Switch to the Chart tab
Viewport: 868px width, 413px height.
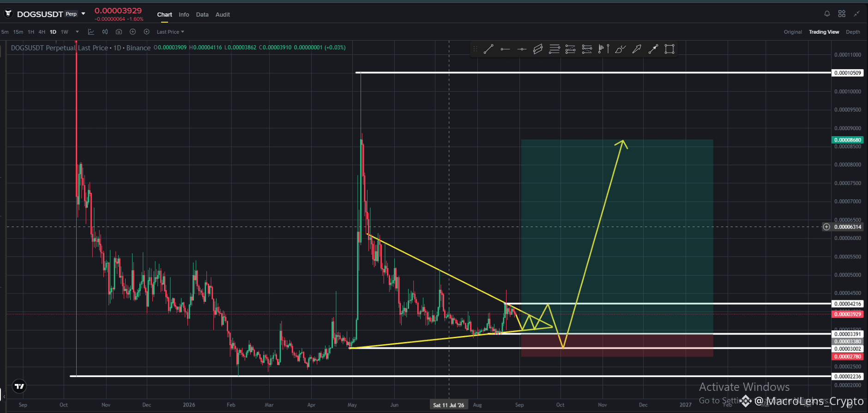(164, 15)
